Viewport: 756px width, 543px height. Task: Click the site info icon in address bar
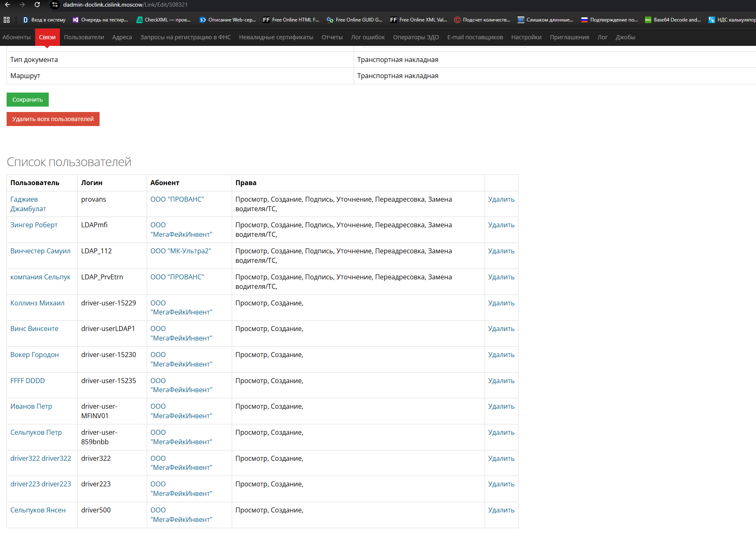(55, 5)
